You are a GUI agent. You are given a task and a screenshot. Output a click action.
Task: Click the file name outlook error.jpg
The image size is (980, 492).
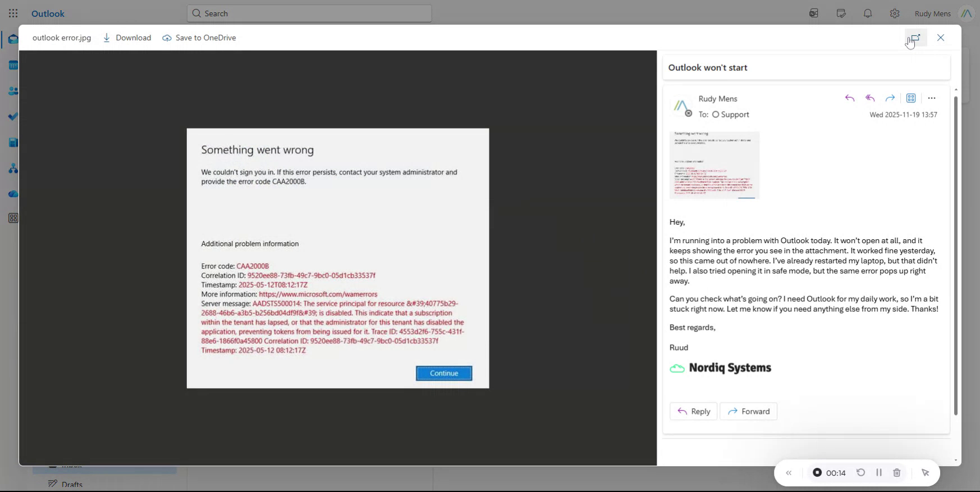(x=62, y=38)
